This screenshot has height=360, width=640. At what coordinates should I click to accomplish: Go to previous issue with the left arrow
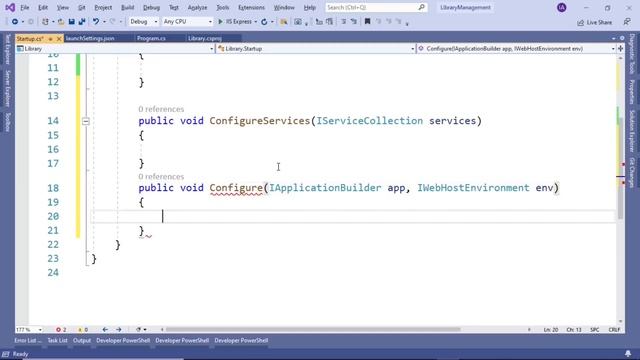(x=105, y=329)
